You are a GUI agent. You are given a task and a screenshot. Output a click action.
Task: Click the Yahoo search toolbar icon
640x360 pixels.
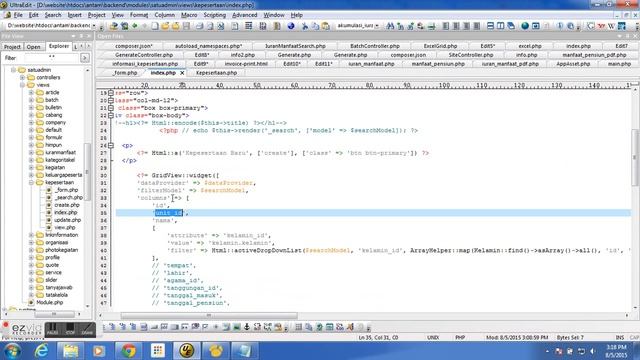pyautogui.click(x=601, y=26)
